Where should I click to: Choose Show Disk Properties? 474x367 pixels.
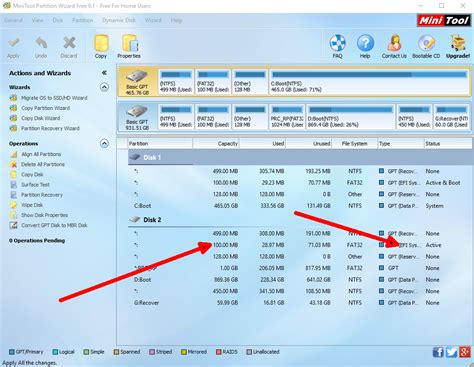[x=39, y=215]
